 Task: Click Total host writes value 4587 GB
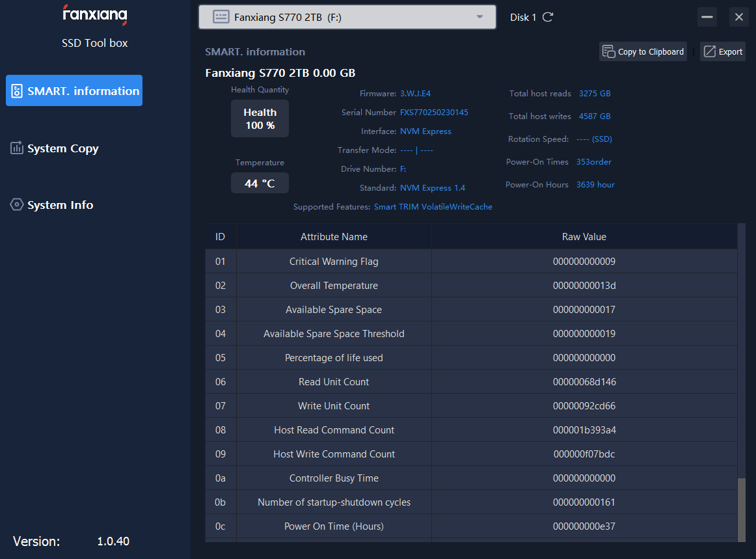coord(595,116)
